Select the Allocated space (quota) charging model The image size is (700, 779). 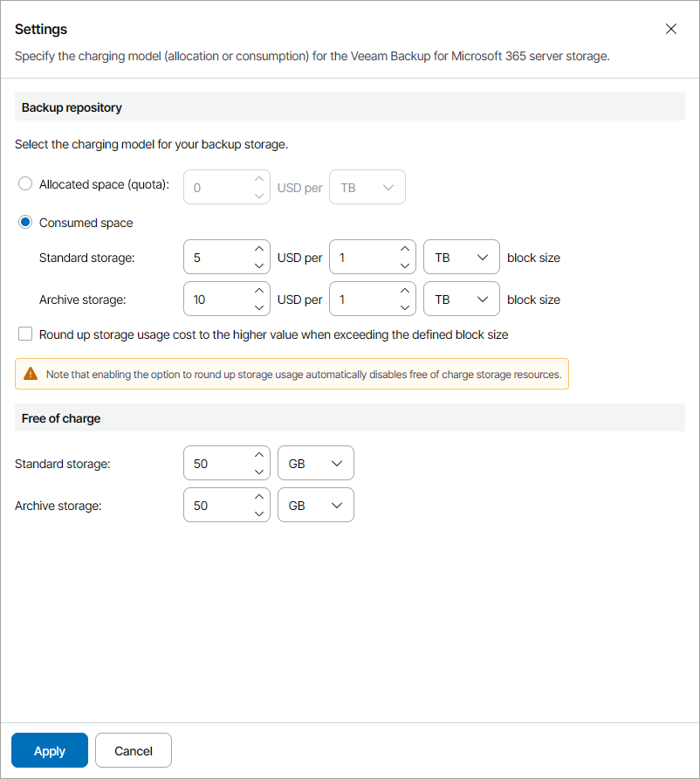[x=25, y=183]
